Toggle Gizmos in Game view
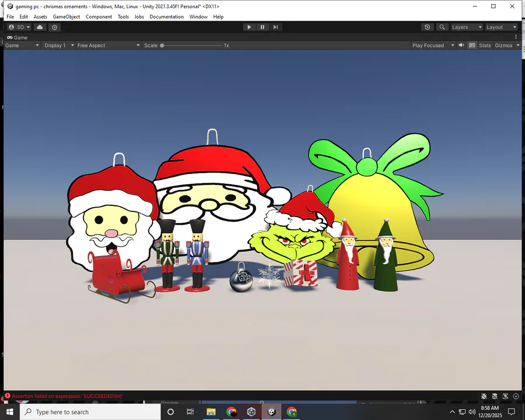The height and width of the screenshot is (420, 525). coord(503,45)
